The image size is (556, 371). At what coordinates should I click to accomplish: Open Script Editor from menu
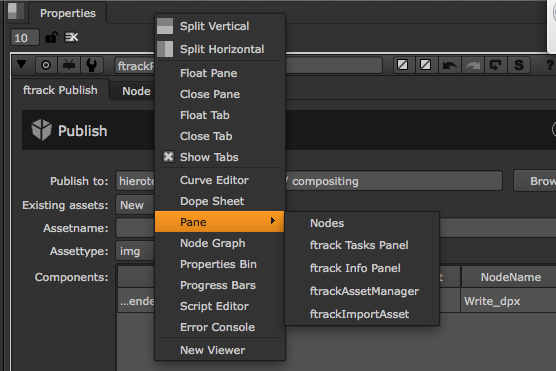[220, 306]
